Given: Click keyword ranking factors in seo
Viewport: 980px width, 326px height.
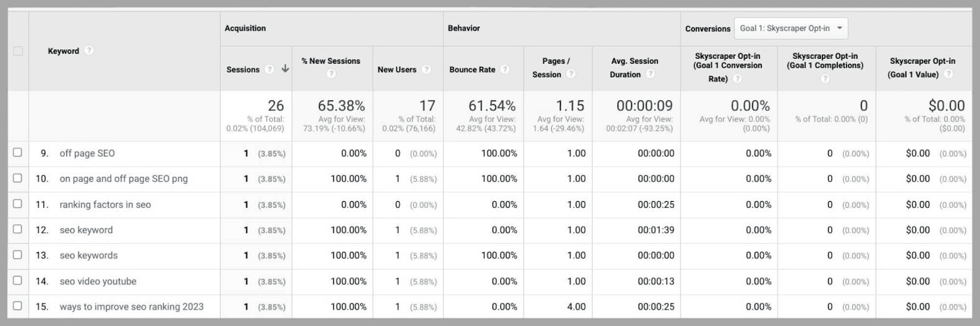Looking at the screenshot, I should point(105,205).
